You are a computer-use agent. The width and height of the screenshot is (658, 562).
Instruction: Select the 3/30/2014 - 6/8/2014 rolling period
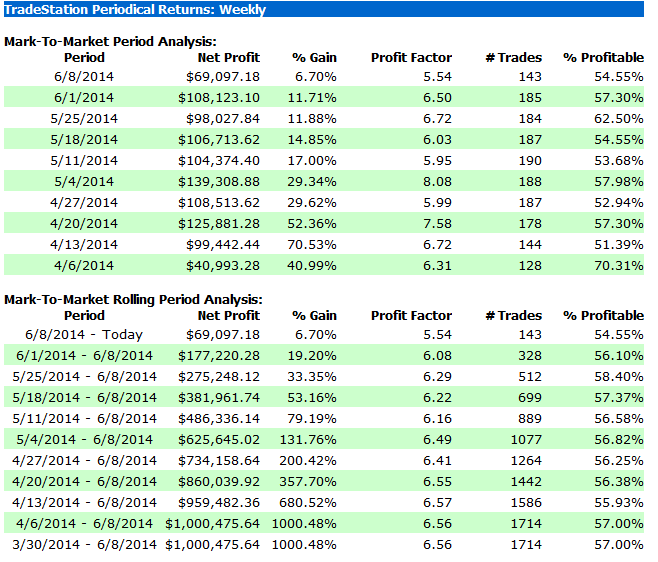point(84,545)
